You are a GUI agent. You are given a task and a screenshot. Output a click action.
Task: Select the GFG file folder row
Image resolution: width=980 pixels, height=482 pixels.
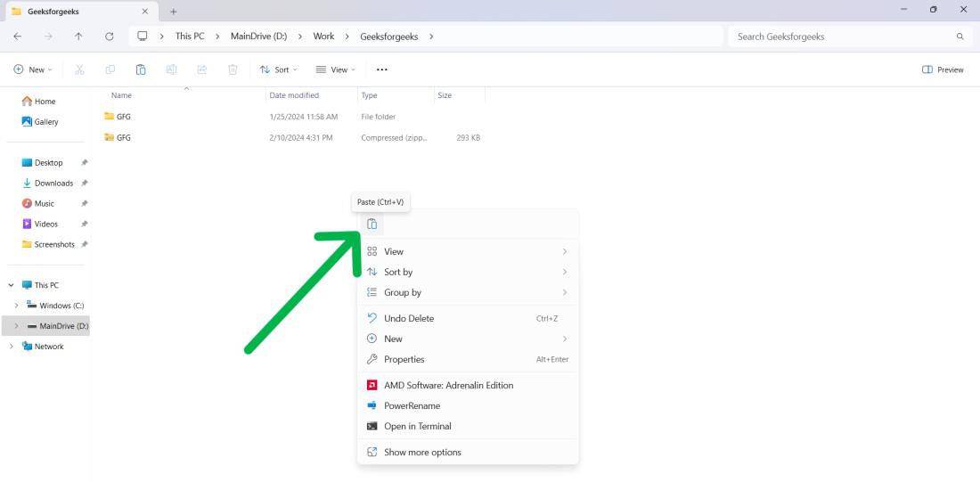coord(294,117)
